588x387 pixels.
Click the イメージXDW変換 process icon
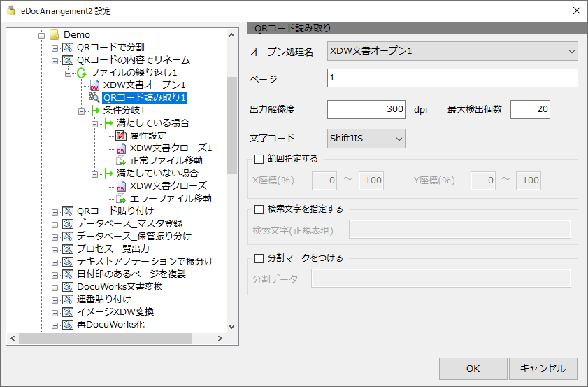(68, 312)
